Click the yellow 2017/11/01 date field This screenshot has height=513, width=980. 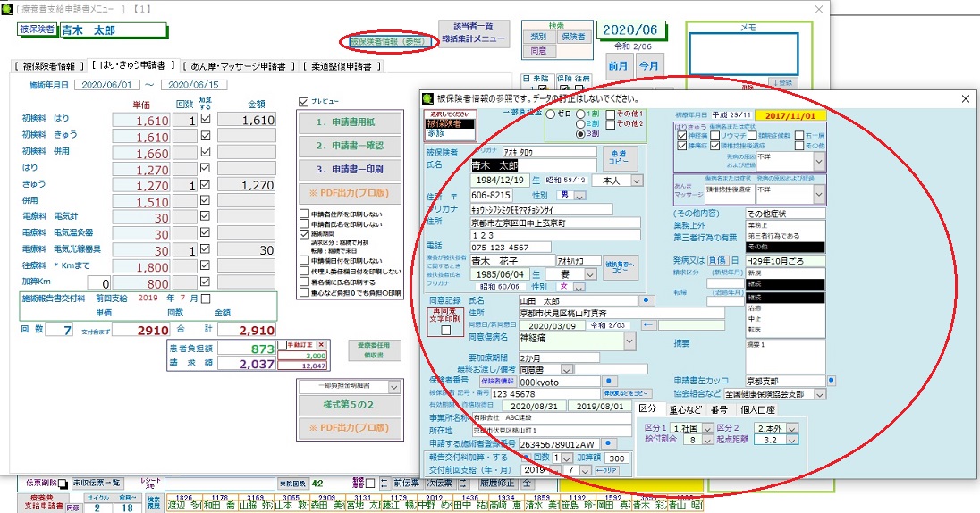click(x=790, y=115)
